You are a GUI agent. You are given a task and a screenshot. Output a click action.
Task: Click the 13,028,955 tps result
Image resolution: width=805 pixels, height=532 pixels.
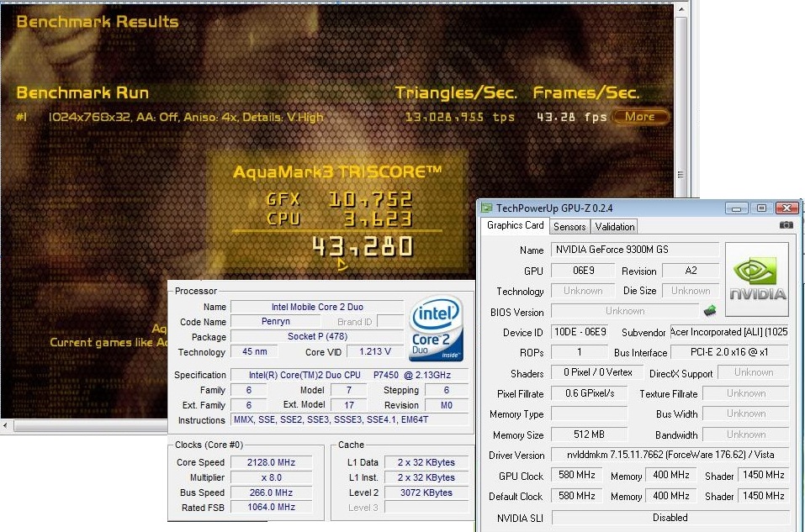[460, 117]
